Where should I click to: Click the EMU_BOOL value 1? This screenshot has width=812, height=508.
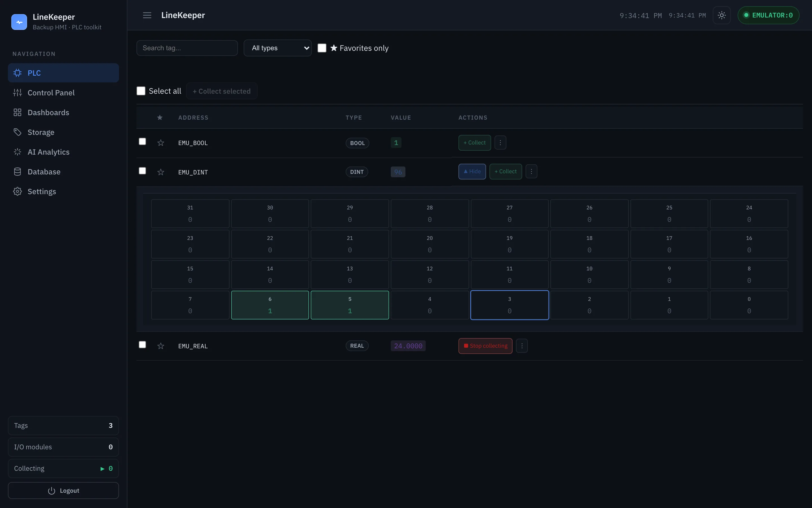[x=396, y=143]
